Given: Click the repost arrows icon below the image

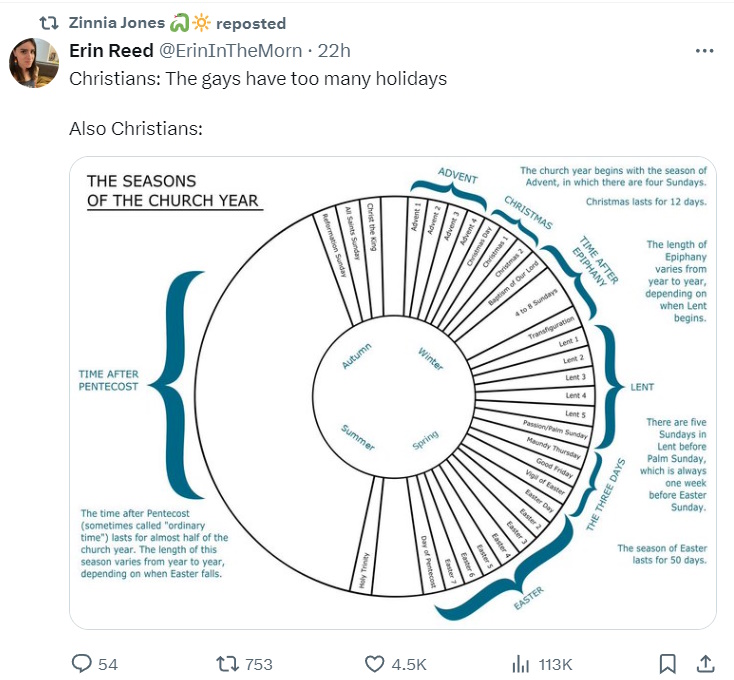Looking at the screenshot, I should [x=227, y=664].
